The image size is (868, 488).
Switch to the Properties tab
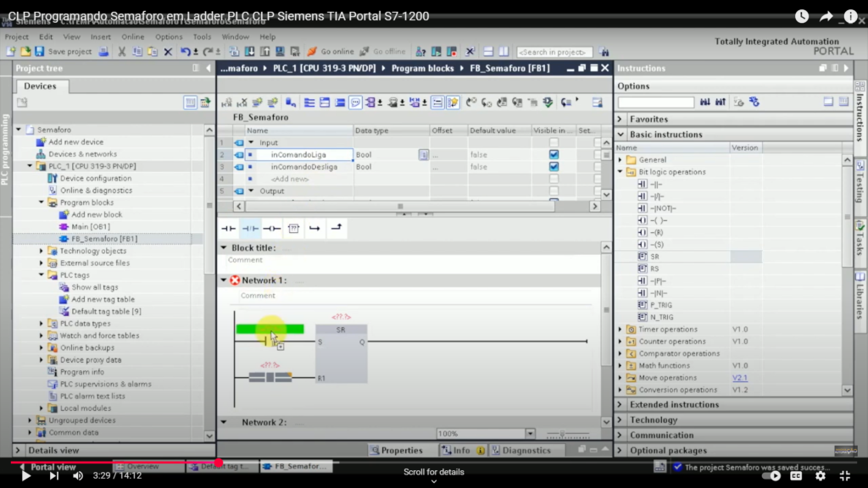point(397,451)
